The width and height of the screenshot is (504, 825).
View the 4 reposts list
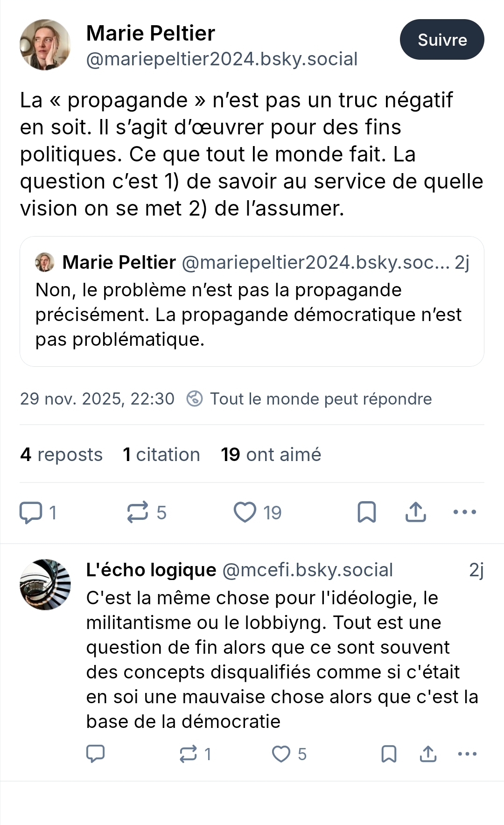click(61, 454)
